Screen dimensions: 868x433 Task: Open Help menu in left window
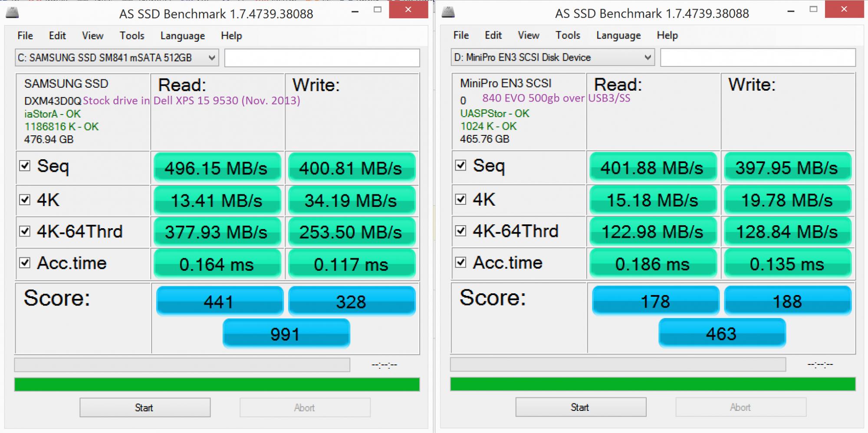[x=231, y=36]
